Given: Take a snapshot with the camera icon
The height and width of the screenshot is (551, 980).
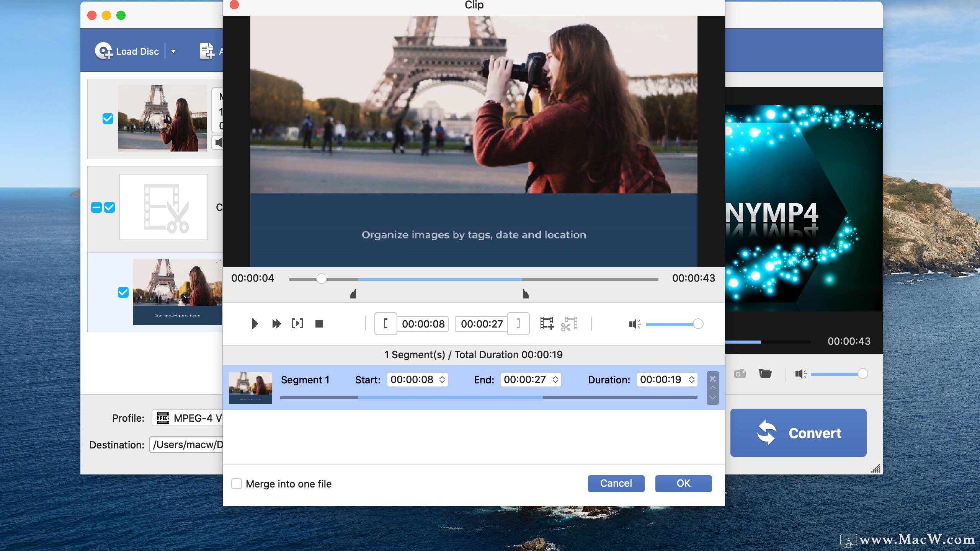Looking at the screenshot, I should (x=740, y=373).
